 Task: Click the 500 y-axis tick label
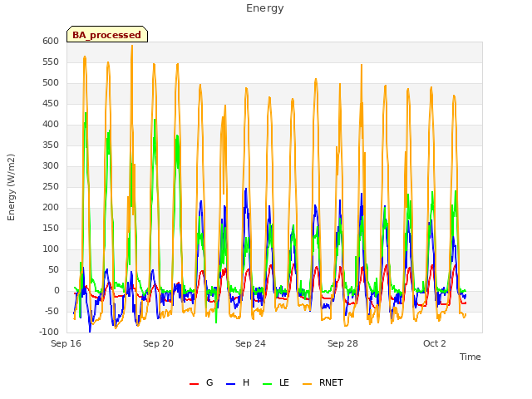pyautogui.click(x=51, y=83)
